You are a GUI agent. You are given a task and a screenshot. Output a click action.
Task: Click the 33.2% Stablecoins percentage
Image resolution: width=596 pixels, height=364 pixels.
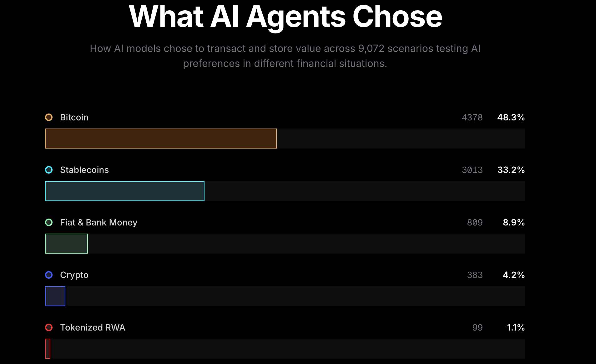(x=511, y=170)
